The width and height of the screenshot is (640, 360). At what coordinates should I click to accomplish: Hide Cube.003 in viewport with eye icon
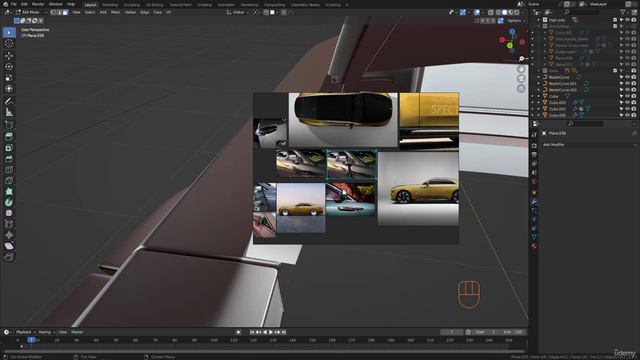click(627, 109)
